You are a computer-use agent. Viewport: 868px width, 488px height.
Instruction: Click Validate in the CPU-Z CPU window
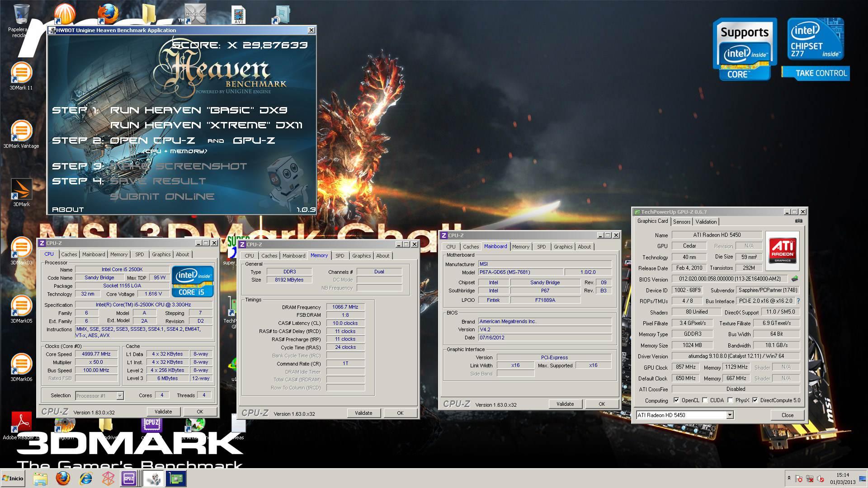click(x=163, y=412)
